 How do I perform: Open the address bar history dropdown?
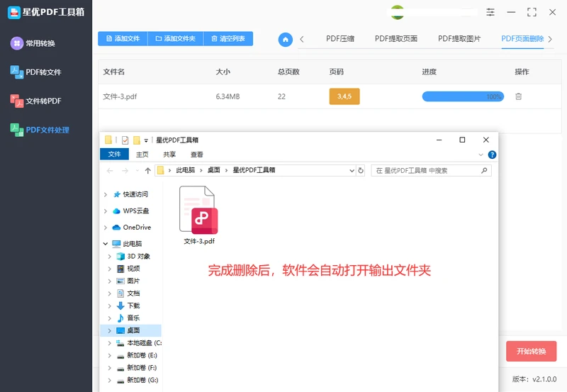coord(352,171)
